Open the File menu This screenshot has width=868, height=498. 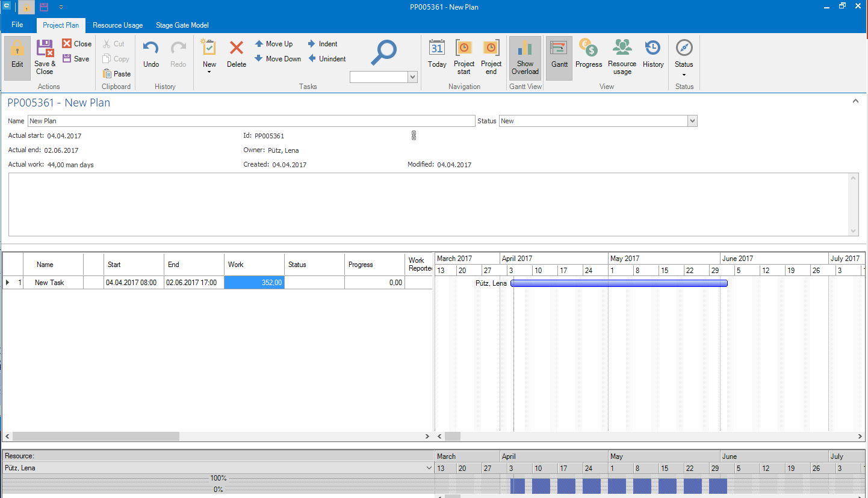17,25
